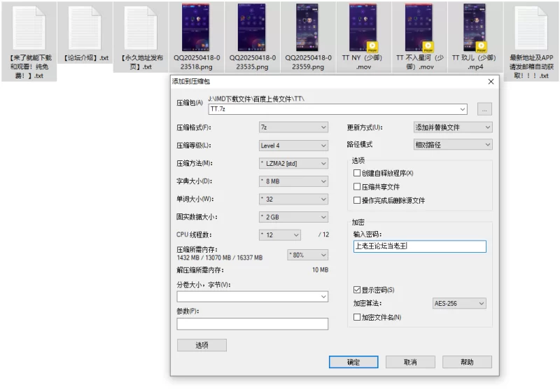
Task: Expand the 压缩等级 Level 4 dropdown
Action: point(293,146)
